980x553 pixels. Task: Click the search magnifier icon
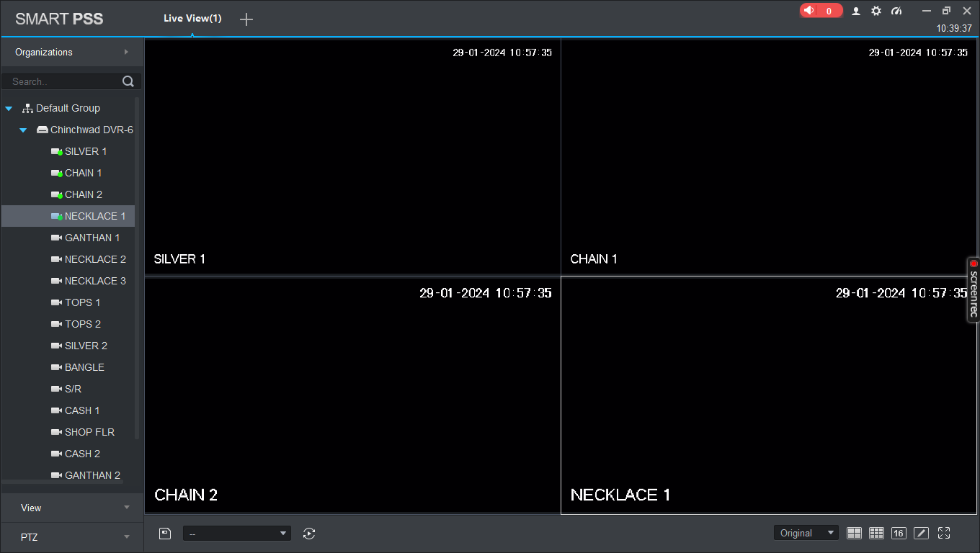128,81
